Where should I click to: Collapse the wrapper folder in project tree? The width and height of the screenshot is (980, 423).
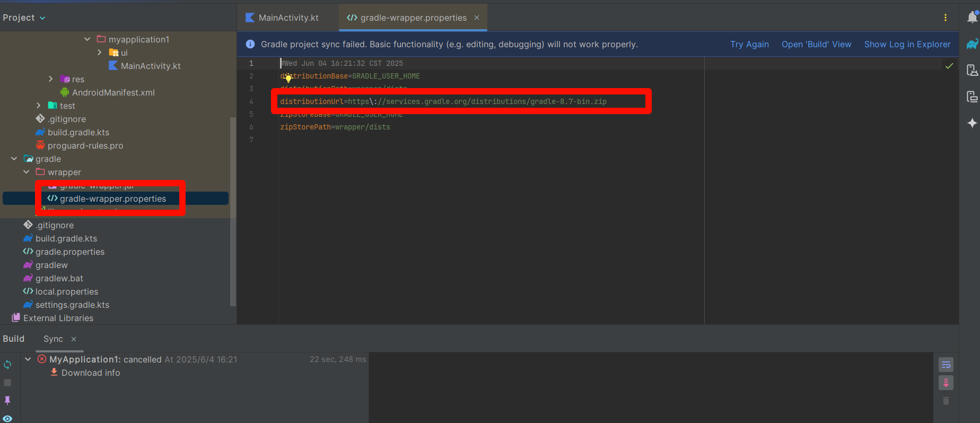(x=27, y=172)
